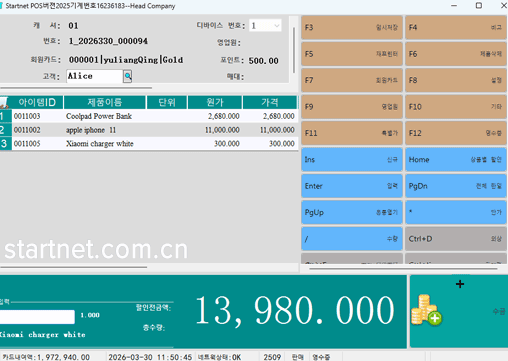Click the F6 delete product button
508x361 pixels.
tap(456, 54)
